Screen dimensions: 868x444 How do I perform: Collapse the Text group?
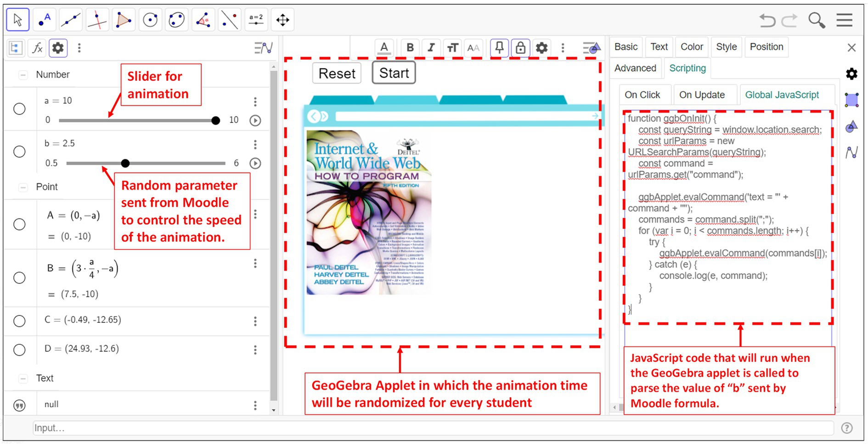point(23,378)
